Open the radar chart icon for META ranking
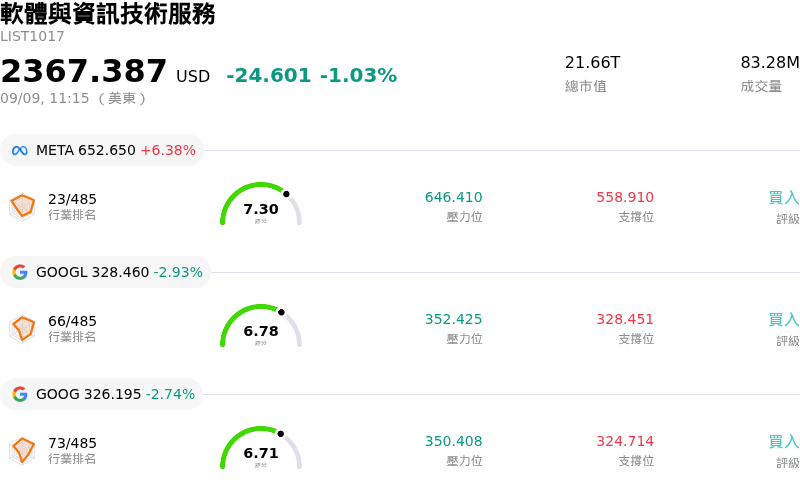The image size is (800, 488). 22,207
